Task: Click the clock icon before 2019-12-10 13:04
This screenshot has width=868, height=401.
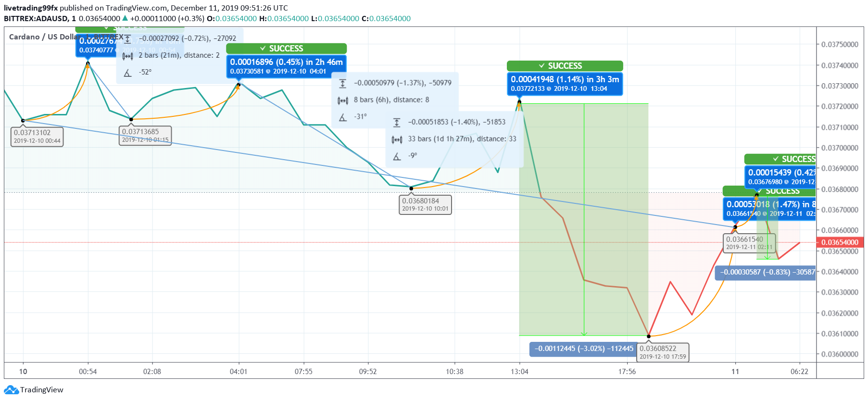Action: 549,89
